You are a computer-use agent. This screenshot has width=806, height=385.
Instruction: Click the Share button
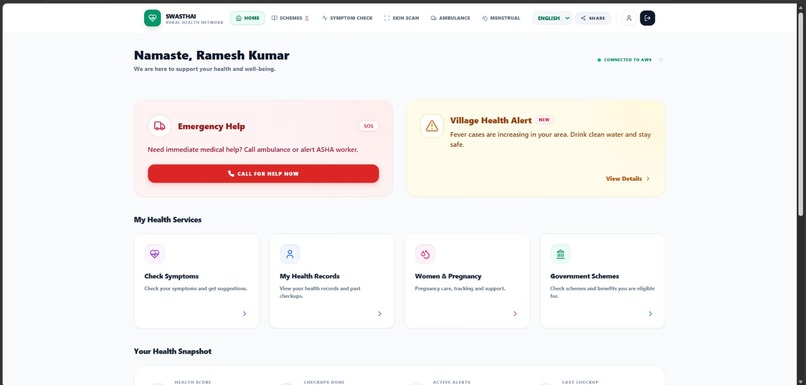[593, 18]
